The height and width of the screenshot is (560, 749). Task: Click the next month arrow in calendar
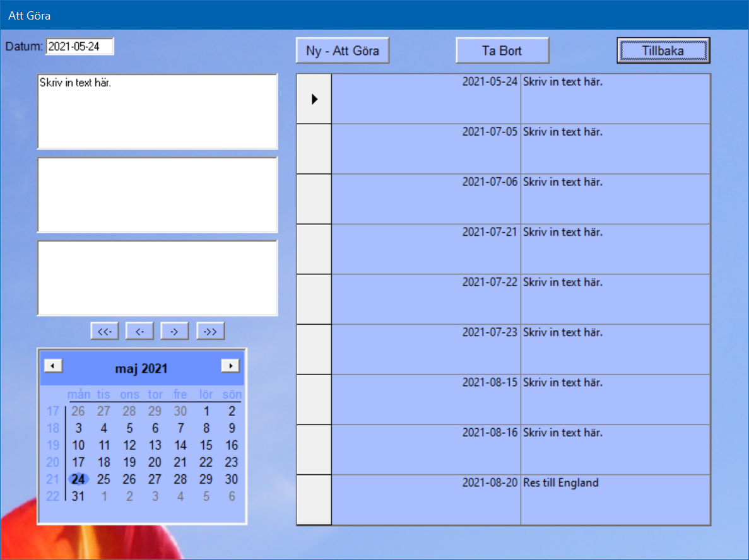[230, 366]
